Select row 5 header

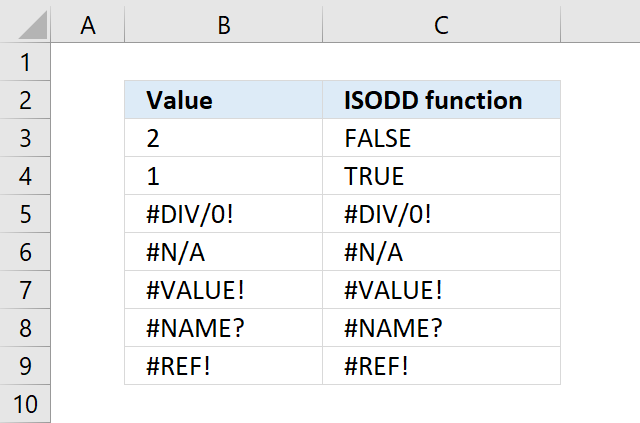(x=25, y=214)
